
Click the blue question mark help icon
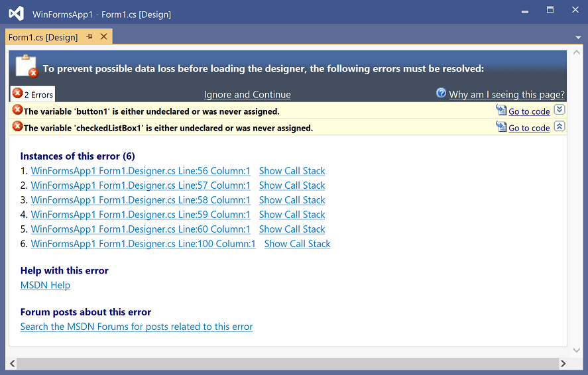click(441, 93)
